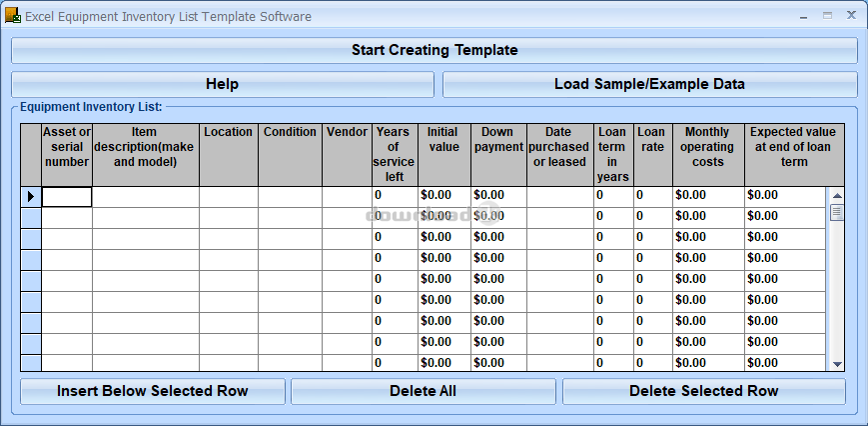The image size is (868, 426).
Task: Click first row Condition cell
Action: 290,197
